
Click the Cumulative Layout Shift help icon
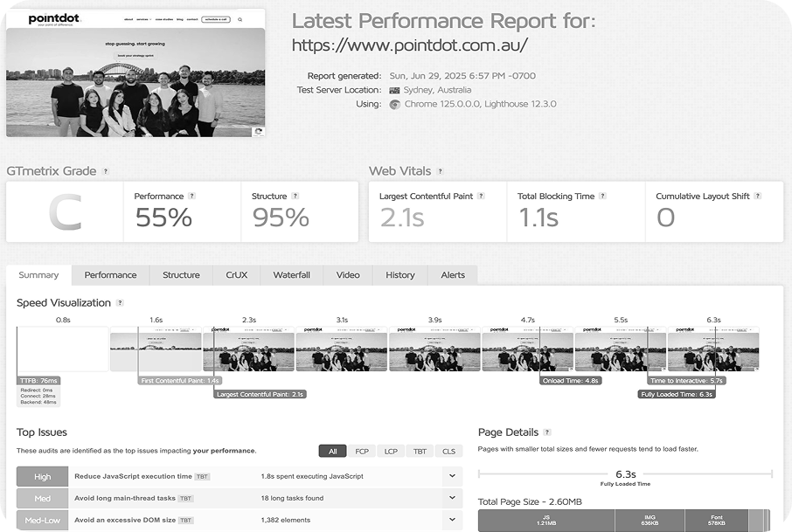click(757, 197)
